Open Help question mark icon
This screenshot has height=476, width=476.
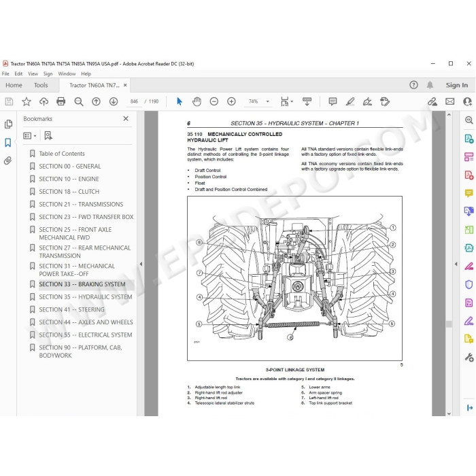413,85
